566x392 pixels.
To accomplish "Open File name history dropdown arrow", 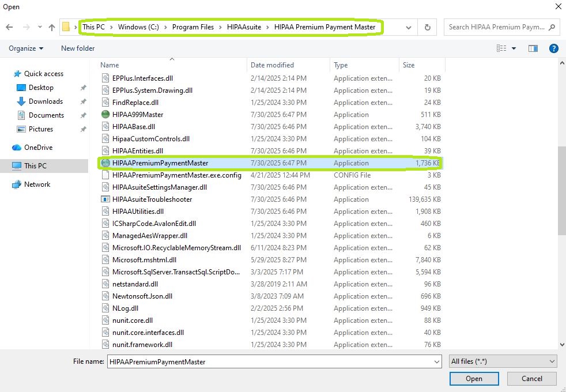I will pos(437,361).
